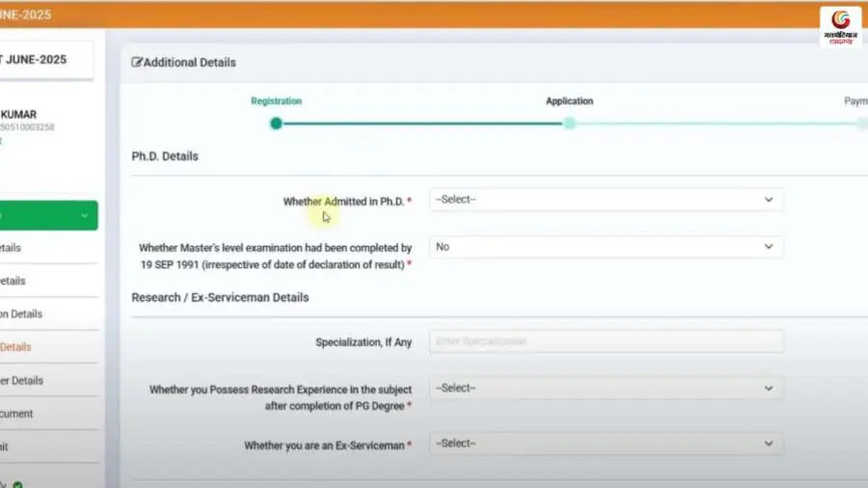Click the Specialization input field
Screen dimensions: 868x488
[607, 341]
